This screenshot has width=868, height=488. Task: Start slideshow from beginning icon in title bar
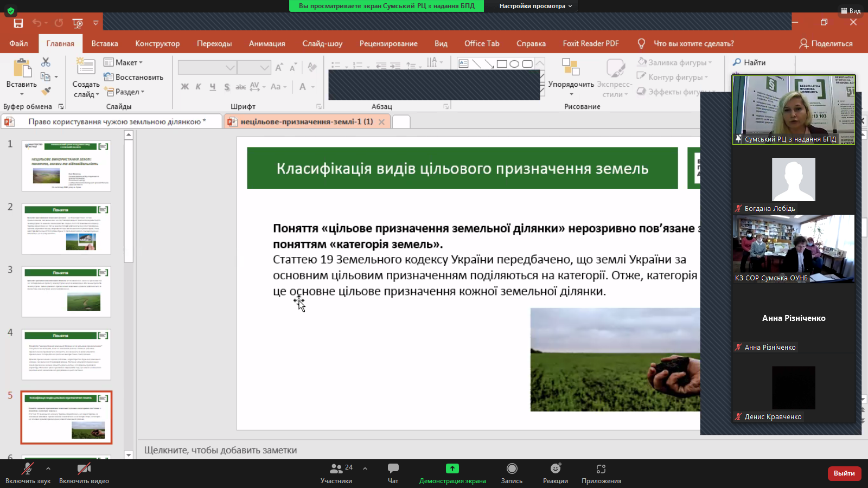coord(78,23)
